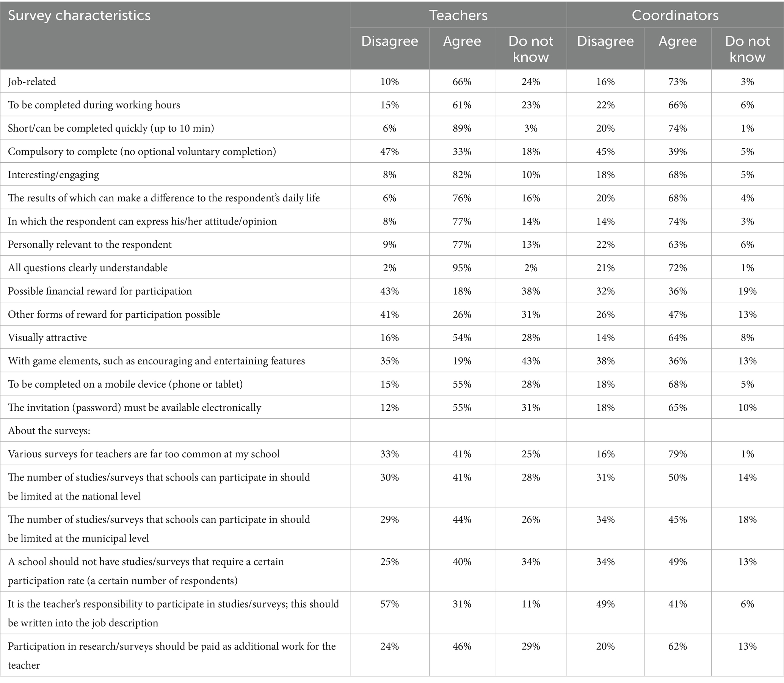784x683 pixels.
Task: Select the Coordinators group header
Action: click(x=675, y=15)
